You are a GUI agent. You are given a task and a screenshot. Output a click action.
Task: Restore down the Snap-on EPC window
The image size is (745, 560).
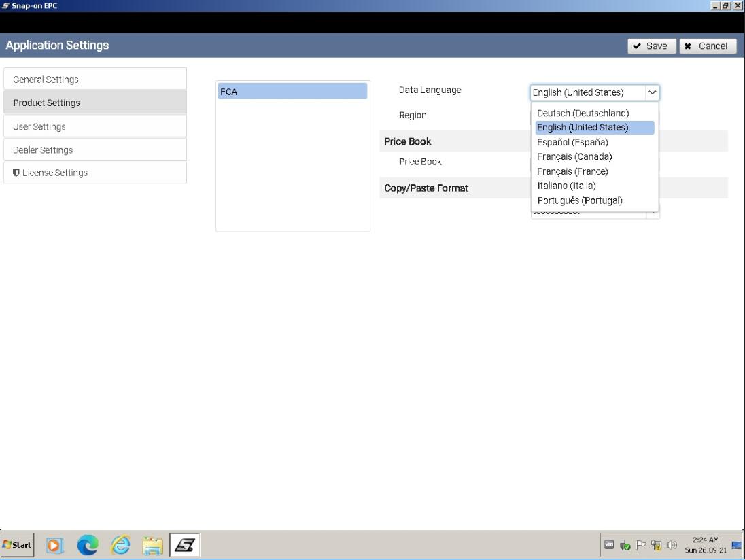725,5
